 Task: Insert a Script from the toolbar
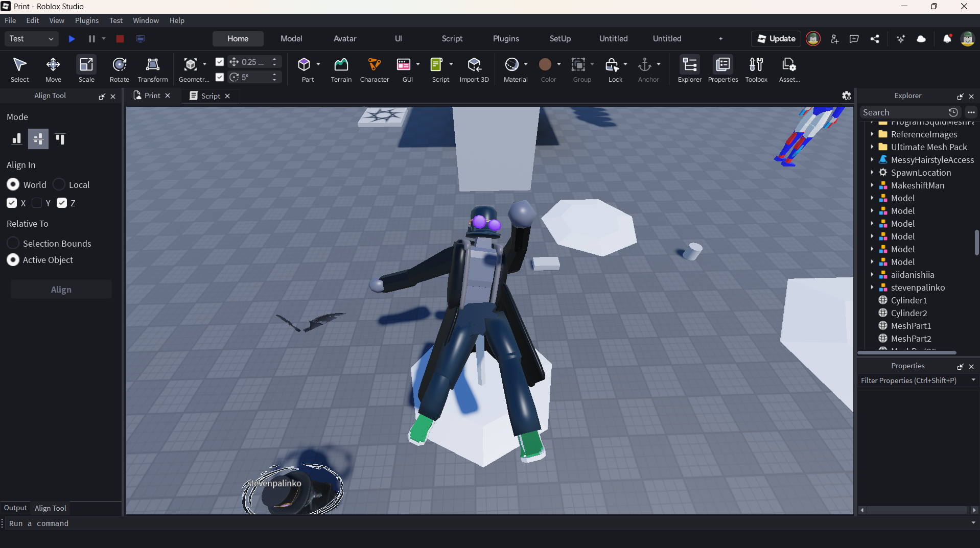(437, 64)
